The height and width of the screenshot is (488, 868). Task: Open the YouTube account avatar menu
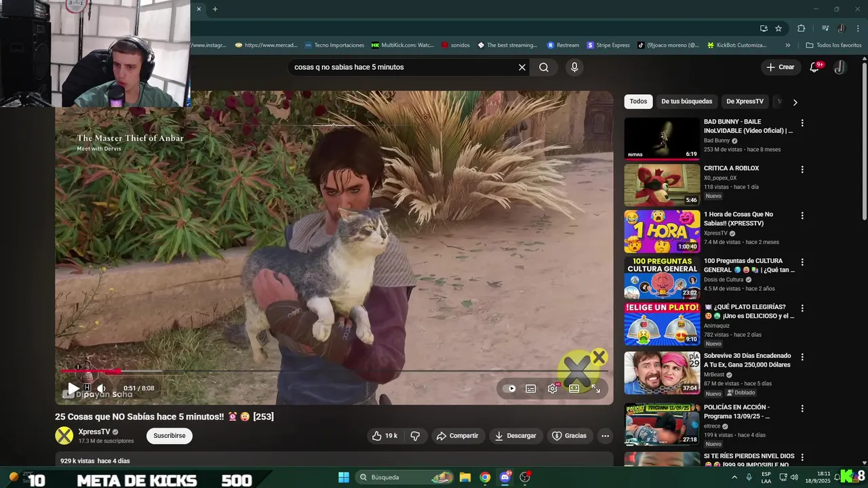pos(840,67)
